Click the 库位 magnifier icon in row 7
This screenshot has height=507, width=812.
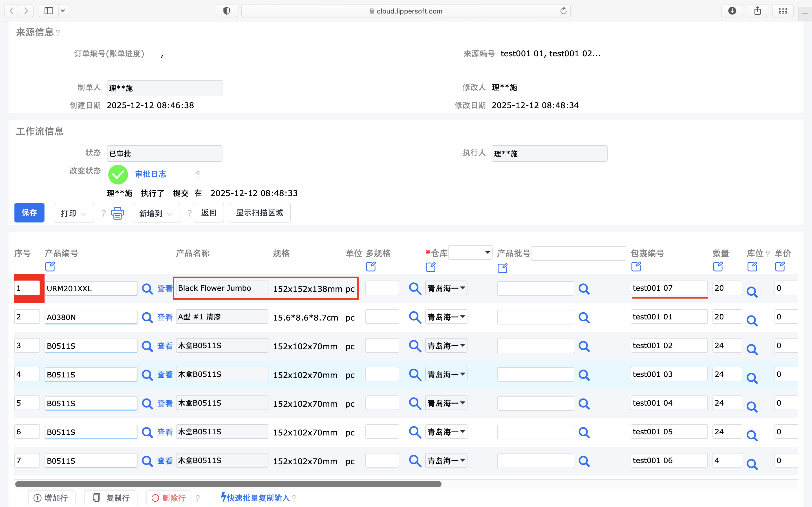click(752, 464)
